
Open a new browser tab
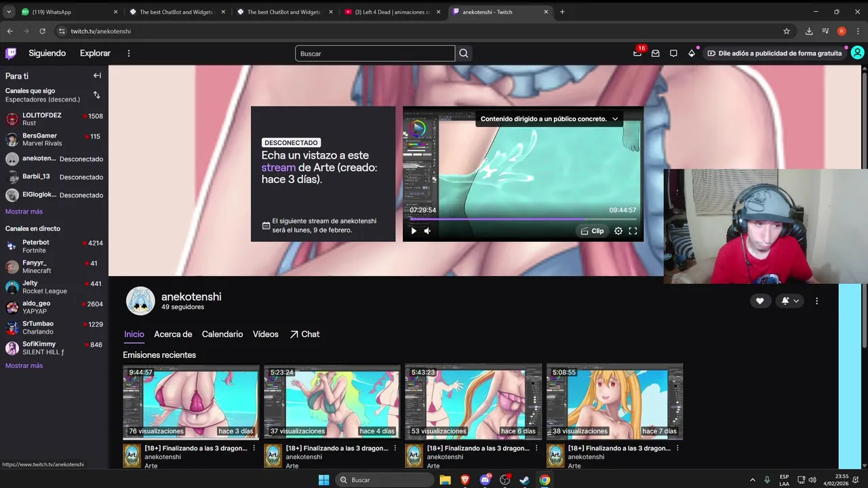(562, 12)
